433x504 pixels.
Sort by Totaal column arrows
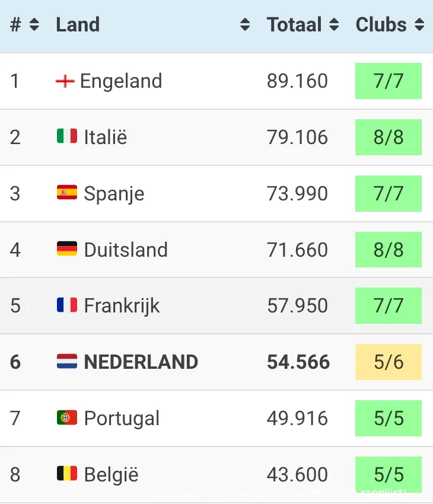334,25
